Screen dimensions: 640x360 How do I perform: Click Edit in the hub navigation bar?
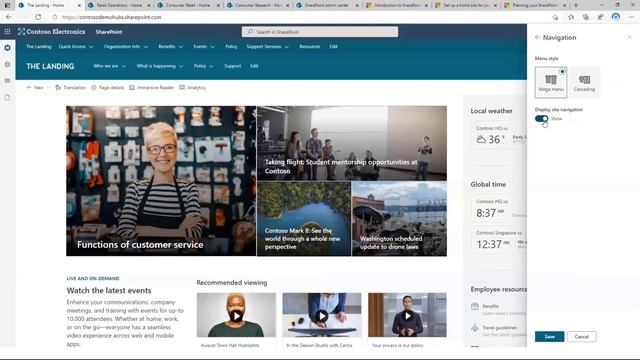click(333, 47)
